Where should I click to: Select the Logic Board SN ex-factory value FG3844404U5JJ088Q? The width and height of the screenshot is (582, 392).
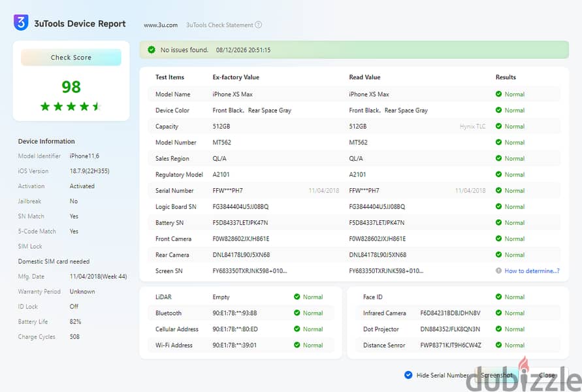tap(240, 206)
